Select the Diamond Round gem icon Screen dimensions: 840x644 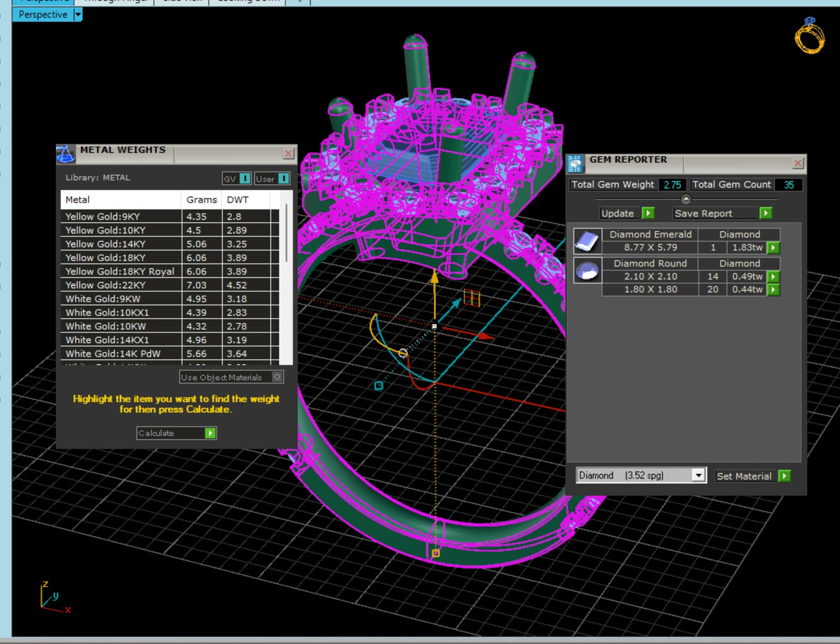tap(587, 271)
